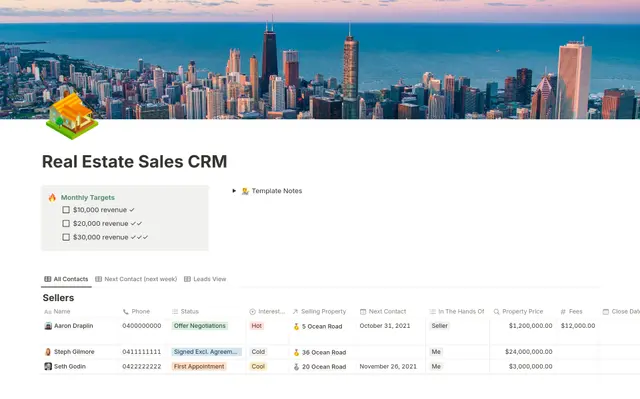
Task: Click the $3,000,000.00 property price cell
Action: pos(531,366)
